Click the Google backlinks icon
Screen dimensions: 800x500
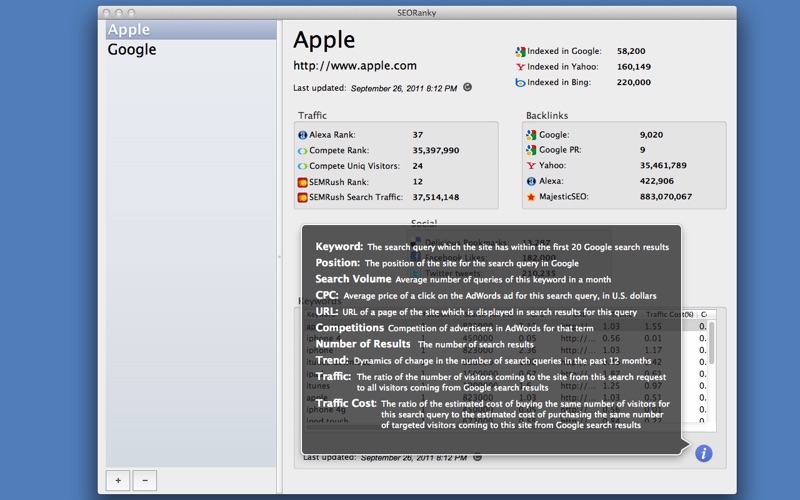[531, 135]
